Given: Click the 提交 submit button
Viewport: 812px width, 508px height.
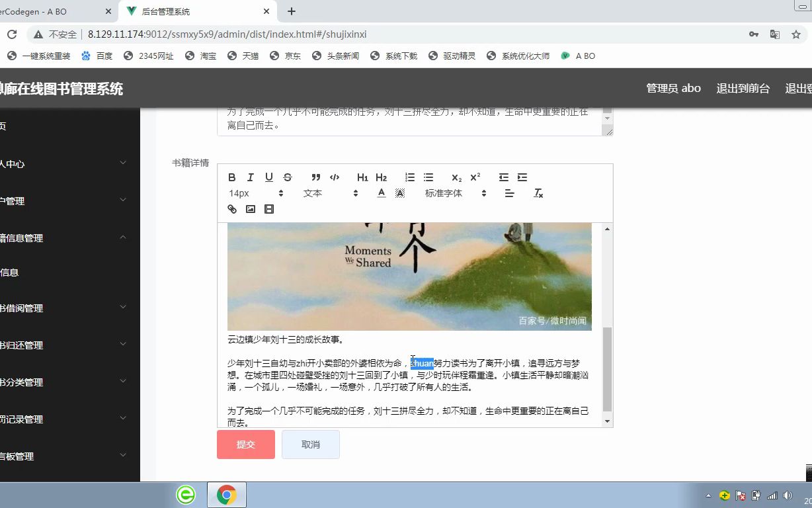Looking at the screenshot, I should pos(245,444).
